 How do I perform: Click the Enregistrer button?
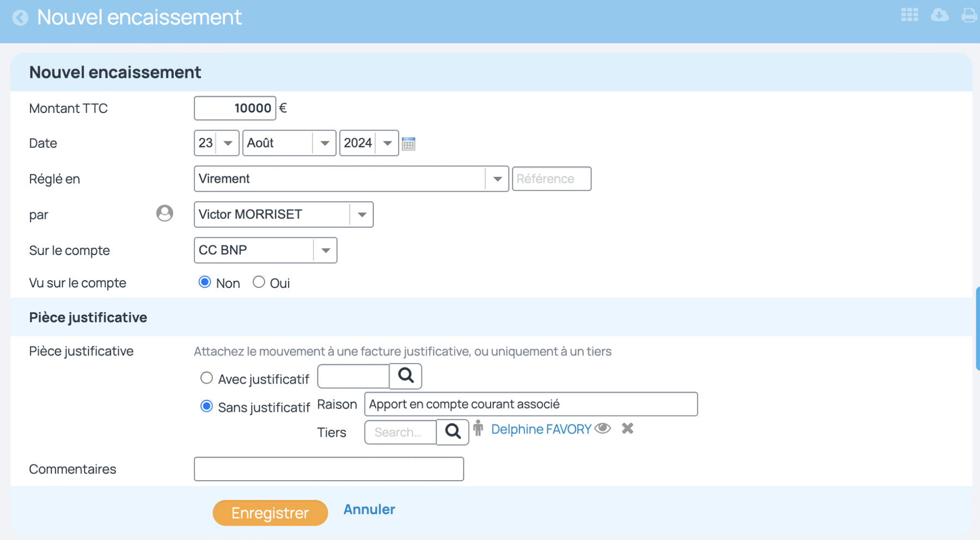[x=270, y=513]
